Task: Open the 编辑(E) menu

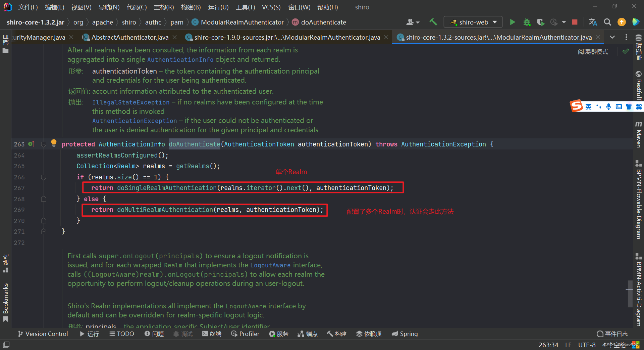Action: [54, 7]
